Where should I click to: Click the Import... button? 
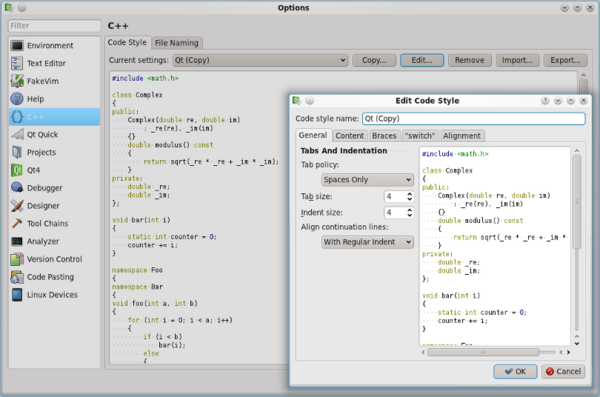point(517,60)
